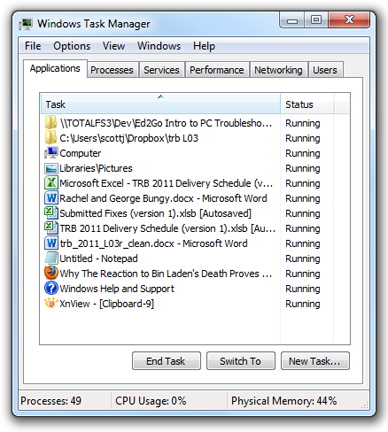Click the TOTALFS3 Dev folder icon
Screen dimensions: 388x432
coord(51,123)
